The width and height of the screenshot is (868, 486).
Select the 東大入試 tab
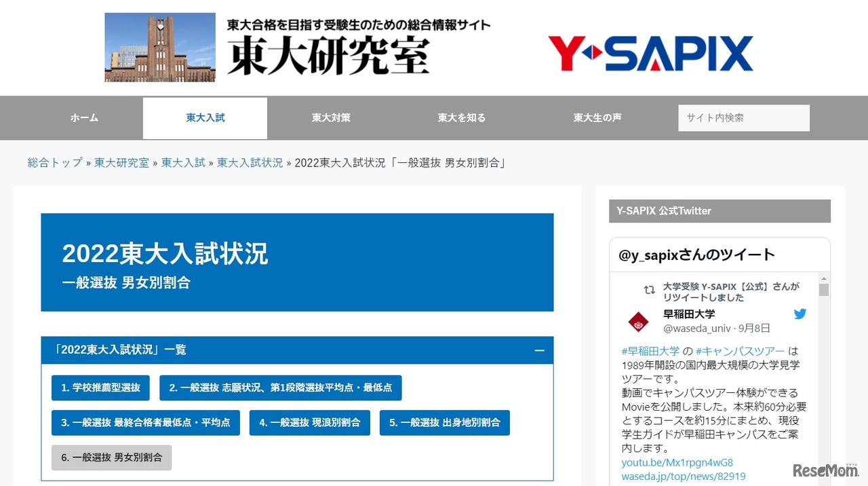[205, 118]
